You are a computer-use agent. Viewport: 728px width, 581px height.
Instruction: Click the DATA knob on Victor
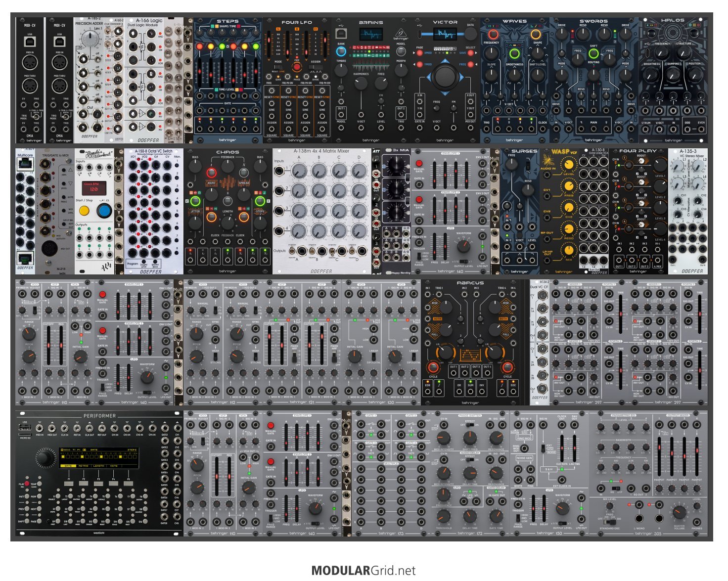click(x=471, y=34)
